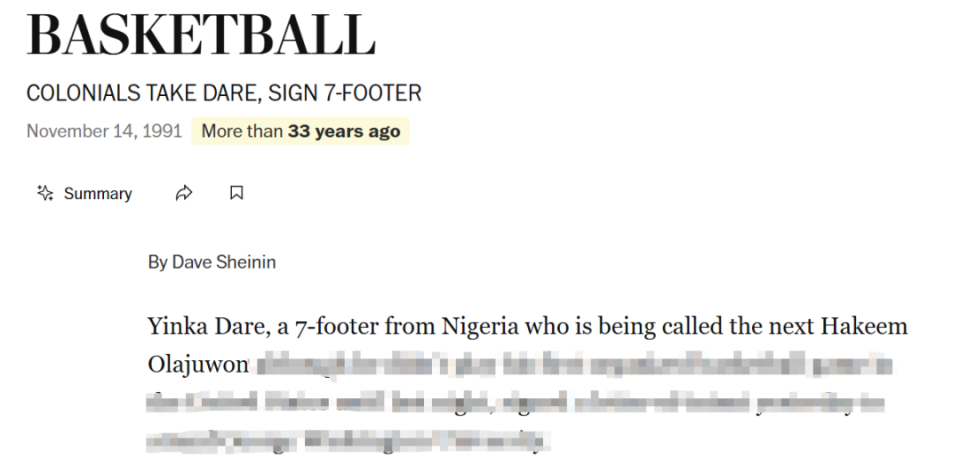Click the sparkle AI Summary icon

[45, 193]
